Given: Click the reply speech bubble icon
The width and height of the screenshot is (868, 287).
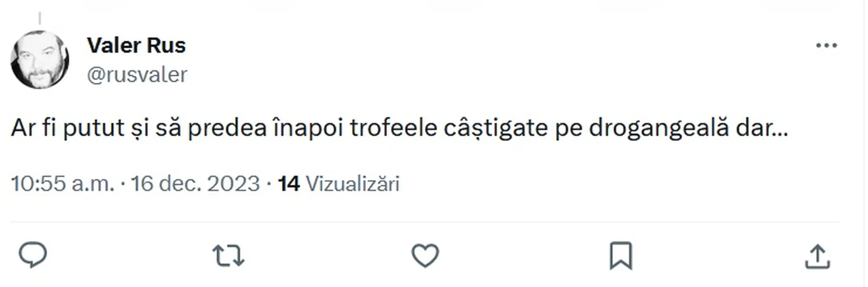Looking at the screenshot, I should click(33, 255).
